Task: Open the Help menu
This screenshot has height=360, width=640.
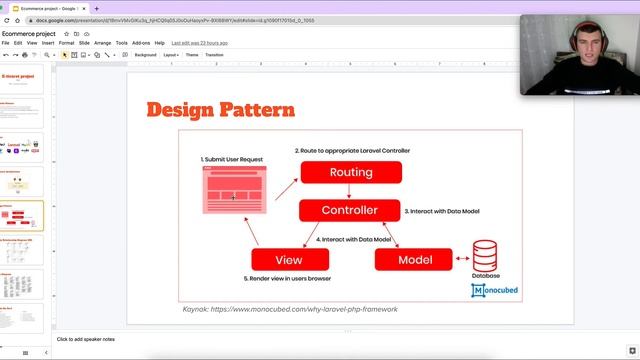Action: (x=160, y=43)
